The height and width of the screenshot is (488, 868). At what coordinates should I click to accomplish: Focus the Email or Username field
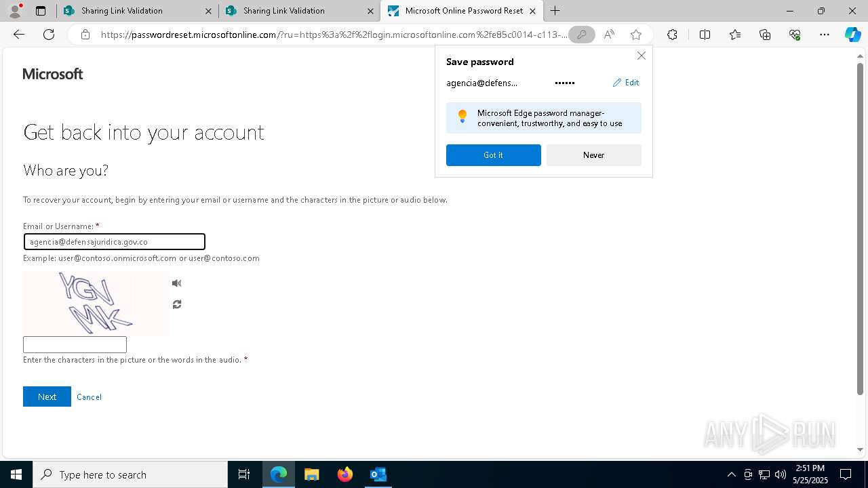pos(114,241)
